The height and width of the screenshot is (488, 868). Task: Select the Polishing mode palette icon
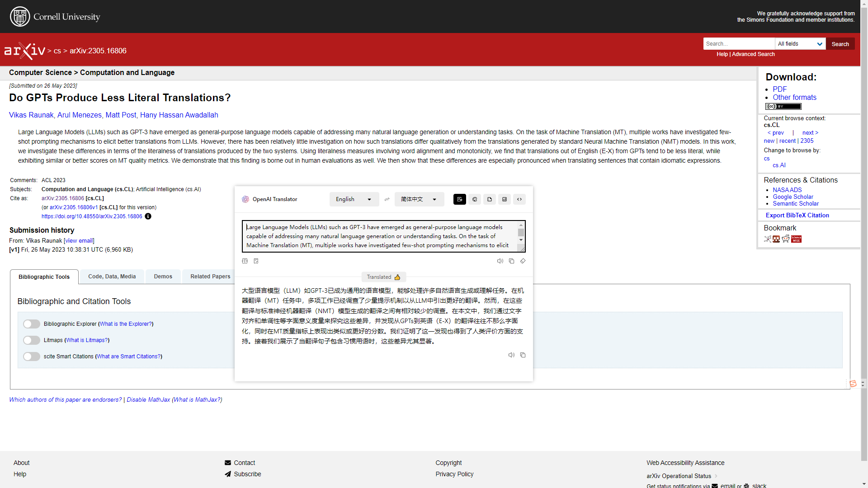475,199
